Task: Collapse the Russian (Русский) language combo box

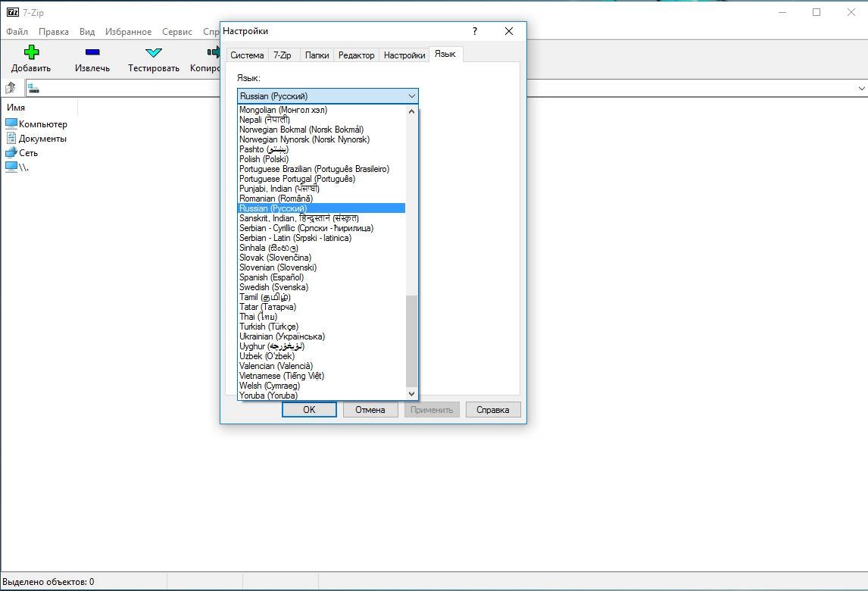Action: coord(328,95)
